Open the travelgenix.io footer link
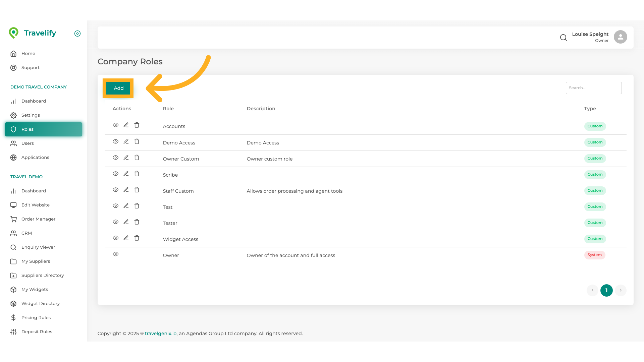The width and height of the screenshot is (644, 362). click(161, 334)
